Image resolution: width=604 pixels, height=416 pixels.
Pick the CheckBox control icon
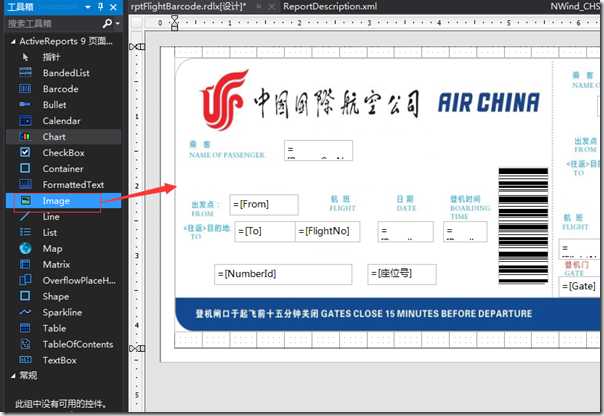[x=25, y=153]
